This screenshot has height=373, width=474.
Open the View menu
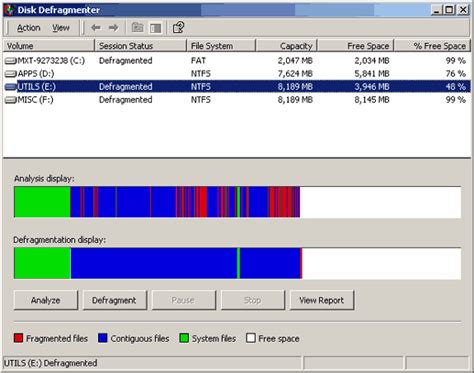(61, 28)
